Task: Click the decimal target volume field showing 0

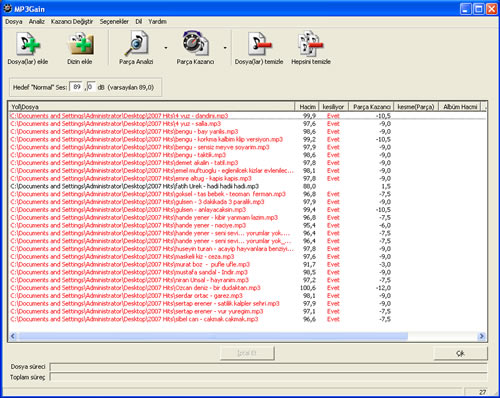Action: tap(91, 87)
